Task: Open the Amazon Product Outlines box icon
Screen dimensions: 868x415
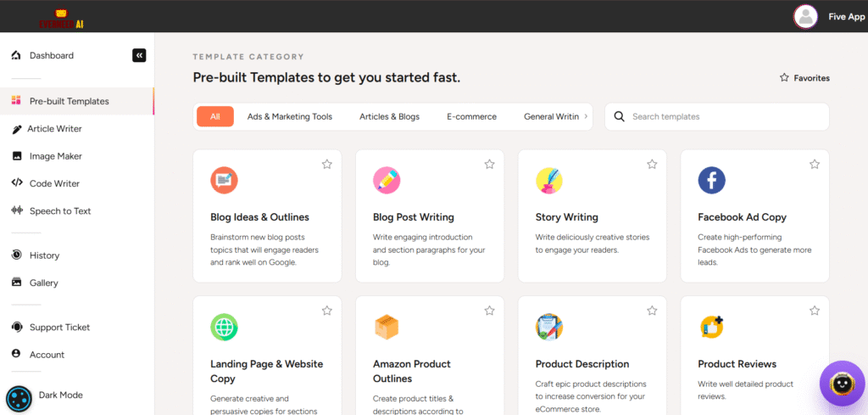Action: (387, 327)
